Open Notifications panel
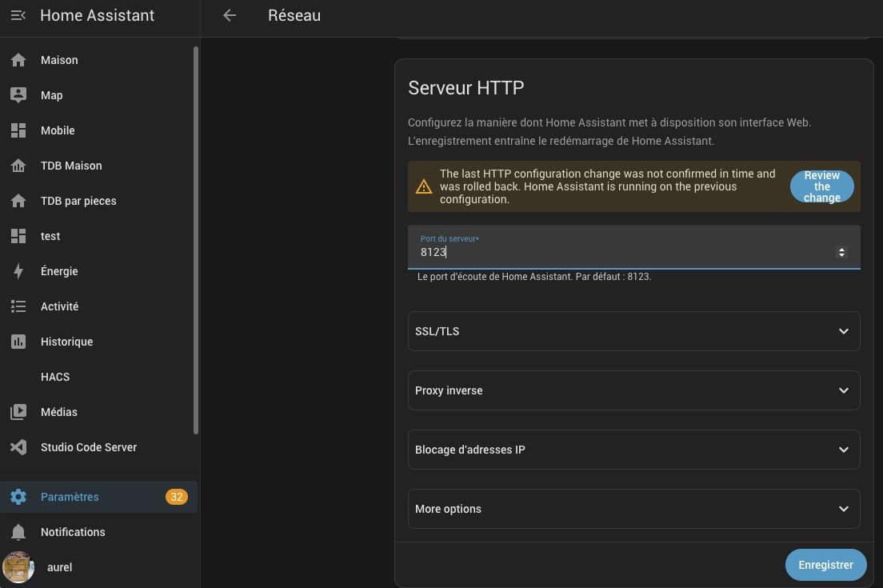This screenshot has height=588, width=883. (x=98, y=532)
